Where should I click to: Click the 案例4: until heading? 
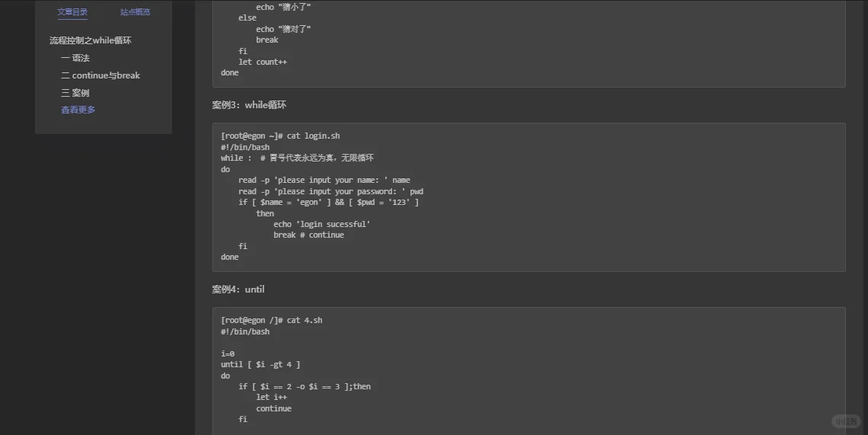pyautogui.click(x=238, y=289)
